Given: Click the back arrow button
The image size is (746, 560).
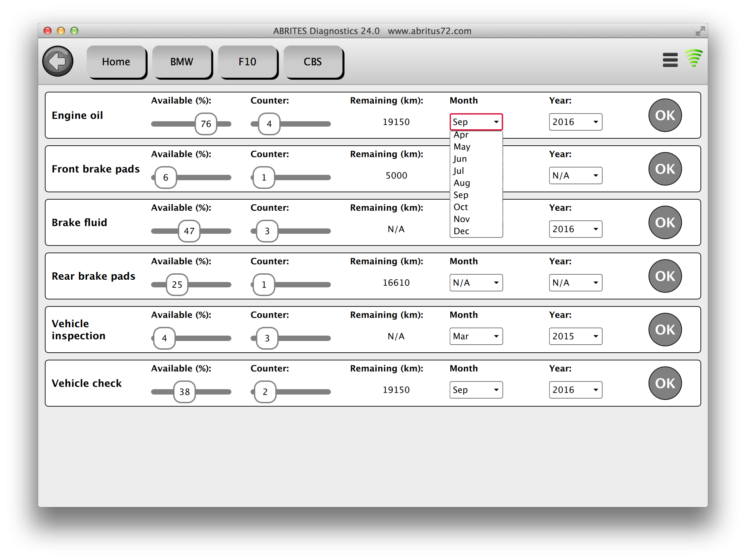Looking at the screenshot, I should [58, 61].
